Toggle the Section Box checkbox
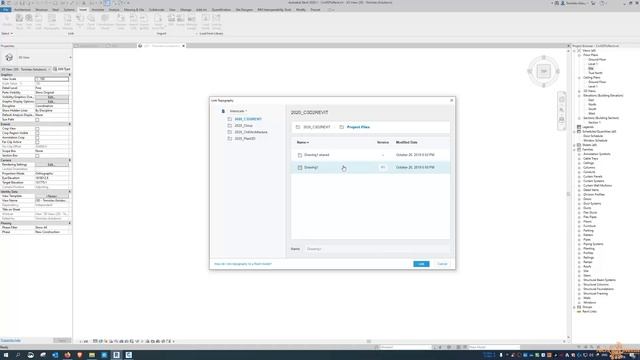 pos(37,156)
